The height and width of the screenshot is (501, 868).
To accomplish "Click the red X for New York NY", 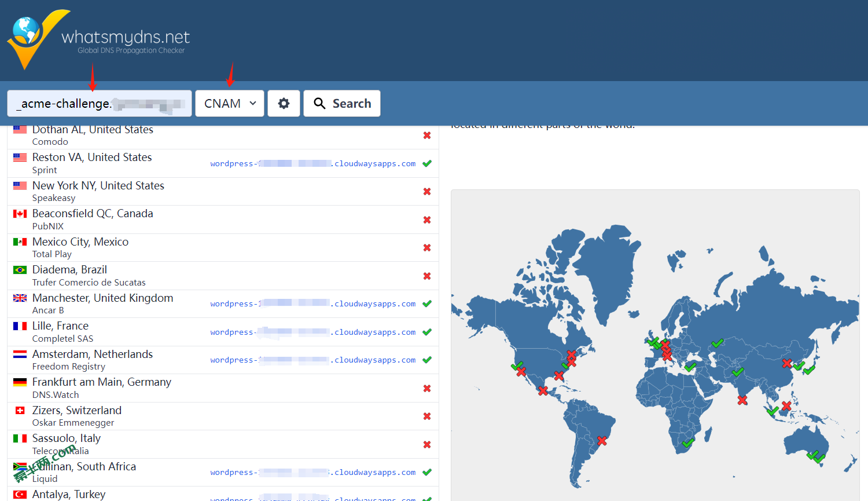I will pos(427,191).
